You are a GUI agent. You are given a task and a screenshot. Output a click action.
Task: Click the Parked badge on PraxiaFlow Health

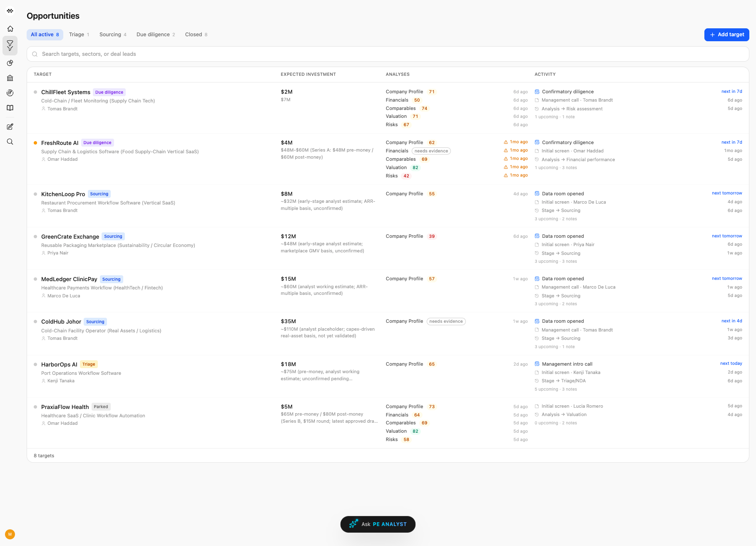(101, 407)
